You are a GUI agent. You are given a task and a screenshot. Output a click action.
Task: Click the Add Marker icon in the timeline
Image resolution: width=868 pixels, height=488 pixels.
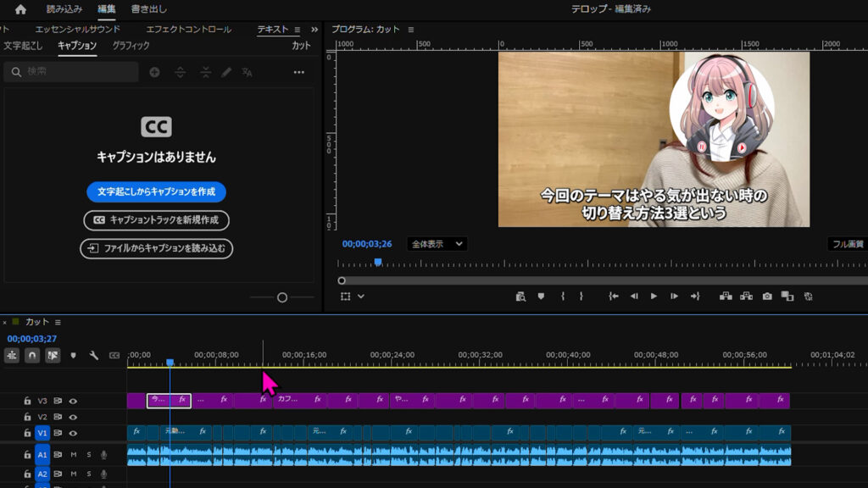click(74, 356)
